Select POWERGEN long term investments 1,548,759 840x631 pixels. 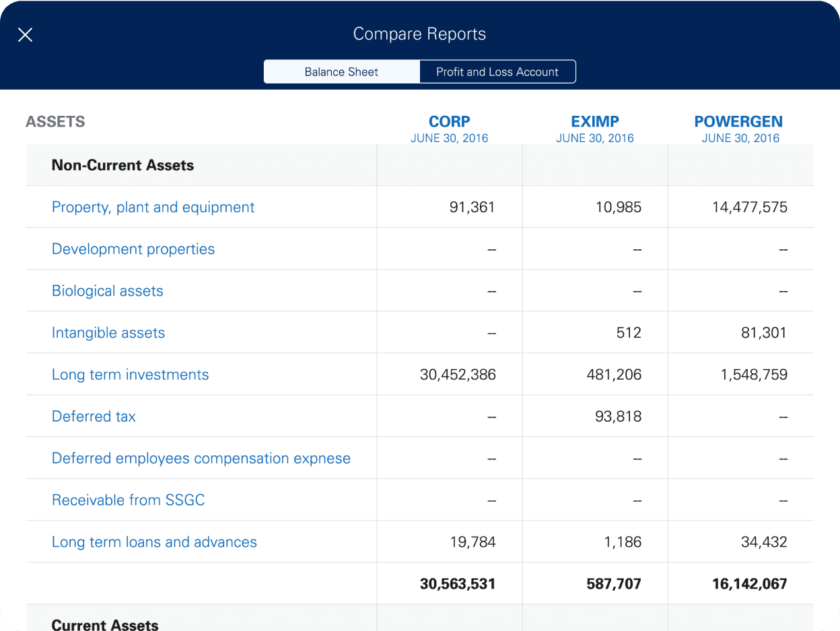pyautogui.click(x=754, y=374)
